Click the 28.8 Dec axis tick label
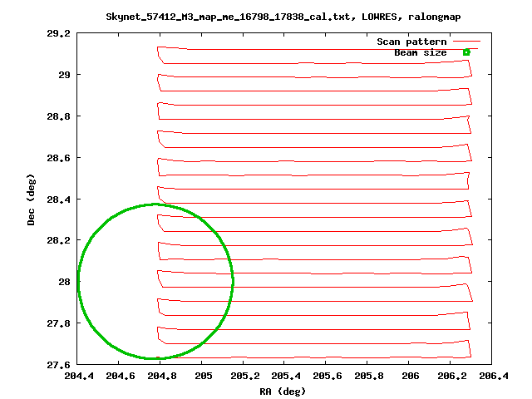This screenshot has height=399, width=532. tap(59, 116)
